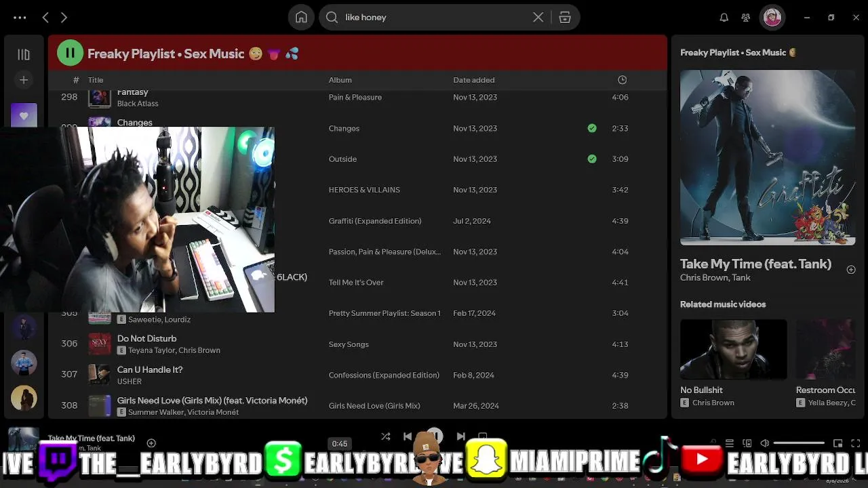Viewport: 868px width, 488px height.
Task: Open the notifications bell
Action: pos(724,18)
